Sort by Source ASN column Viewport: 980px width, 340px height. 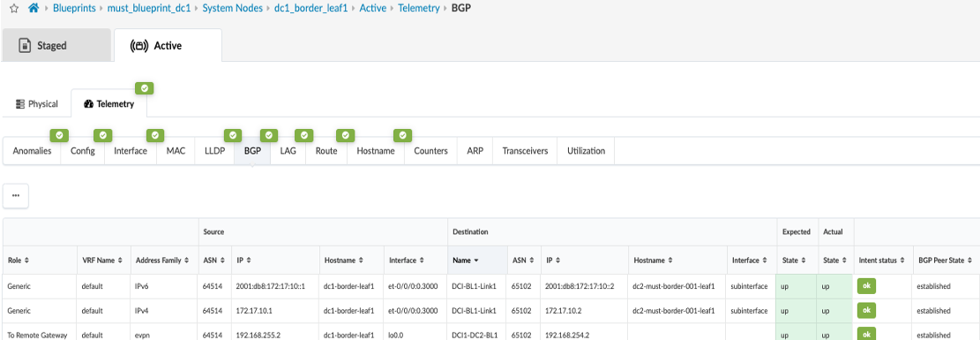click(x=213, y=260)
